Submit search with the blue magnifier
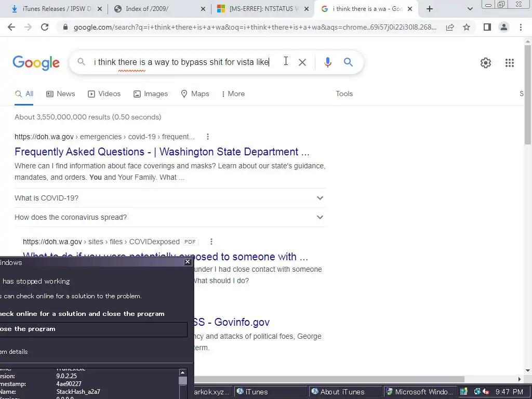The width and height of the screenshot is (532, 399). coord(348,62)
